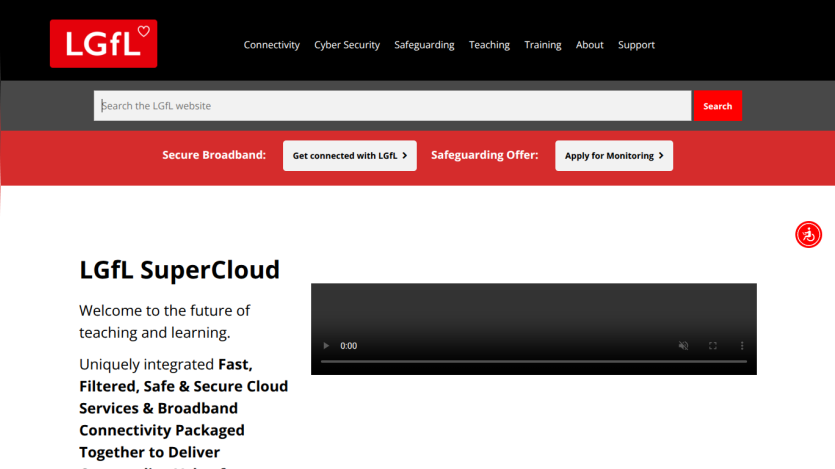Unmute the video sound
The width and height of the screenshot is (835, 469).
pos(683,345)
